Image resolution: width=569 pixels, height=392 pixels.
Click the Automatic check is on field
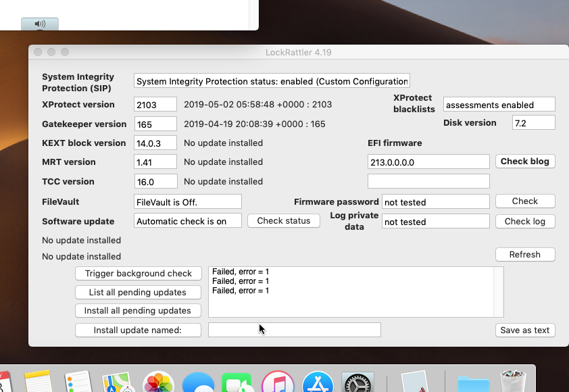[188, 221]
